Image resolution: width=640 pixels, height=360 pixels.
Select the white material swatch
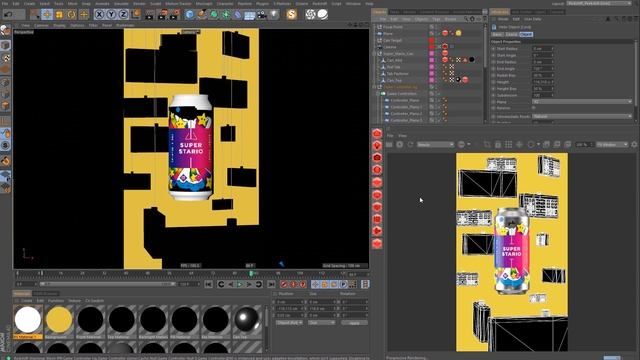[28, 320]
